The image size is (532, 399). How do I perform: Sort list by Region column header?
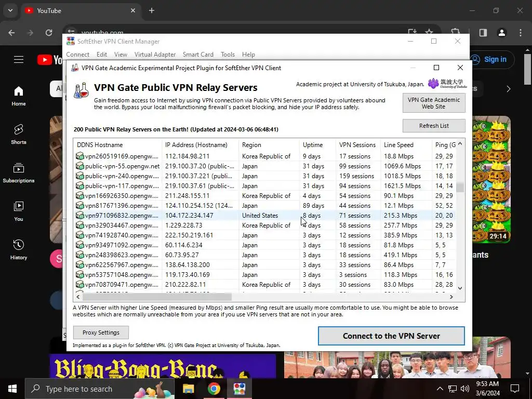269,145
